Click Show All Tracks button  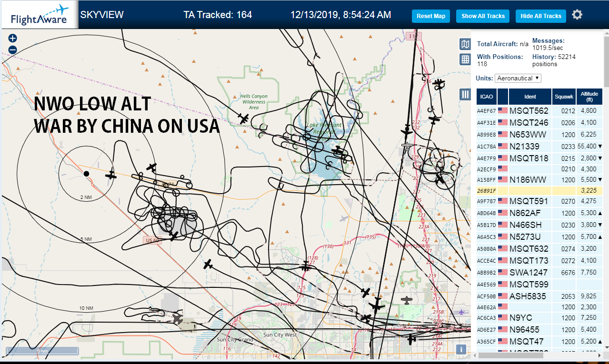483,16
